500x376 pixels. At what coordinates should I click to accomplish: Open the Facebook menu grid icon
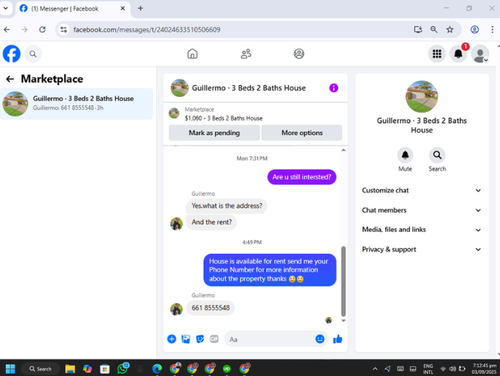click(x=437, y=54)
